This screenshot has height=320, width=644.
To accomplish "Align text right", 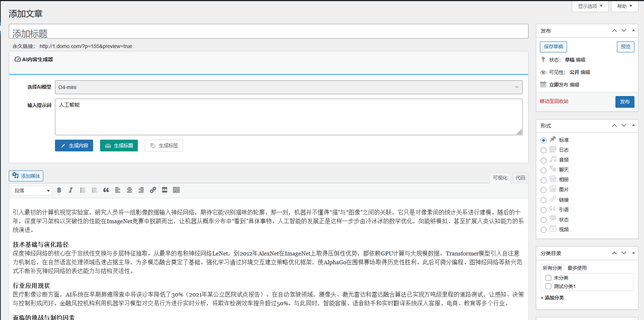I will [x=141, y=190].
